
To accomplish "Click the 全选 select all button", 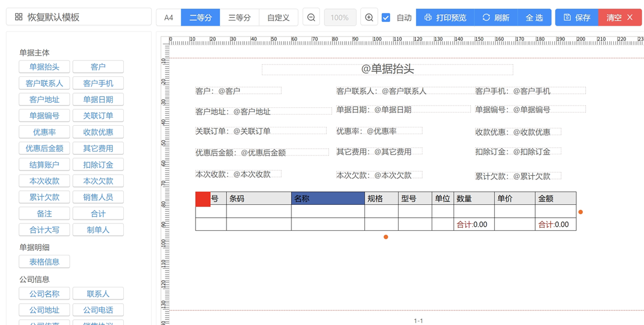I will pyautogui.click(x=534, y=17).
